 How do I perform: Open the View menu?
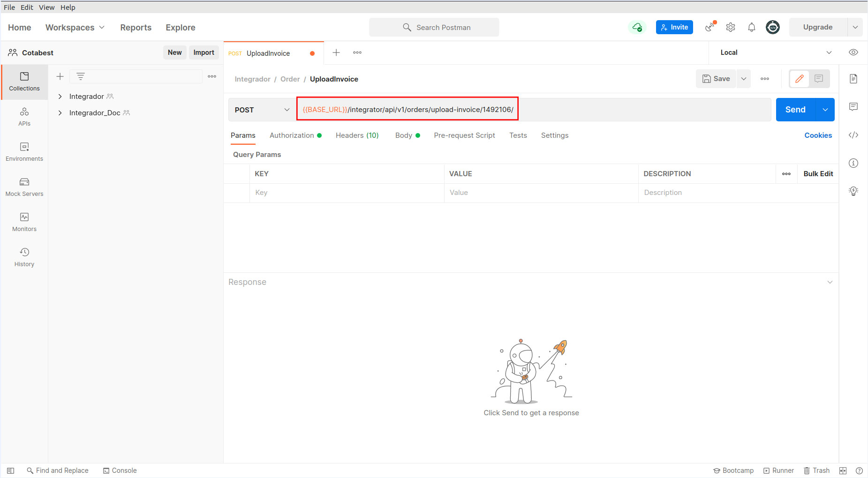[46, 7]
